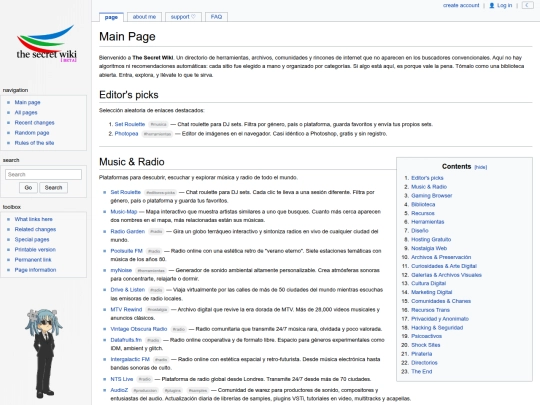The image size is (540, 405).
Task: Click the Go button
Action: pos(28,188)
